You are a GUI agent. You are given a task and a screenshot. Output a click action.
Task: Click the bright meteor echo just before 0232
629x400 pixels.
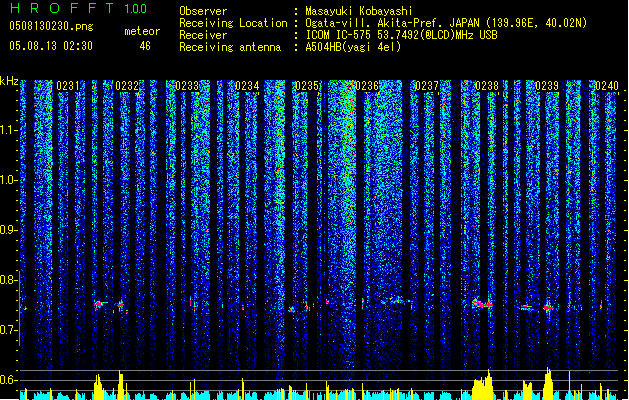[x=99, y=305]
